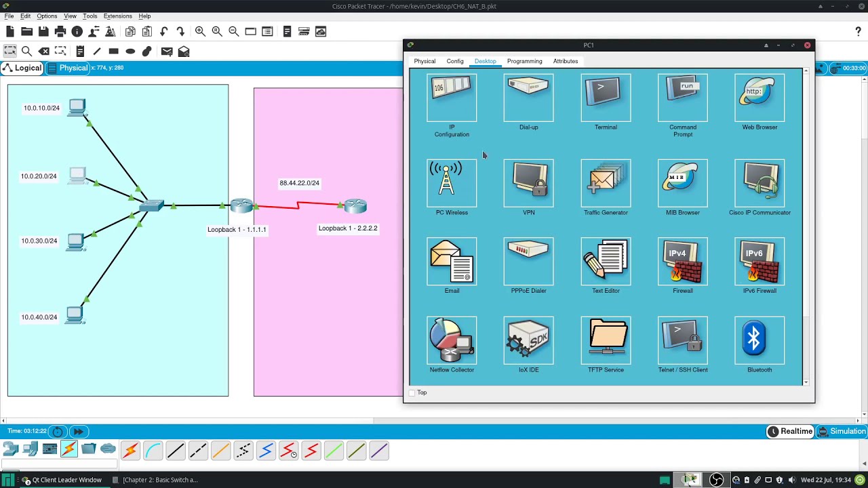Click the left router on the topology
This screenshot has height=488, width=868.
click(241, 205)
